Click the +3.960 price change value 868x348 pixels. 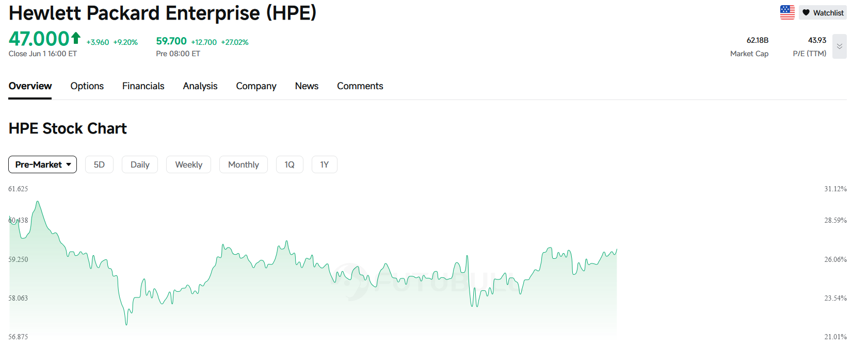(x=98, y=42)
